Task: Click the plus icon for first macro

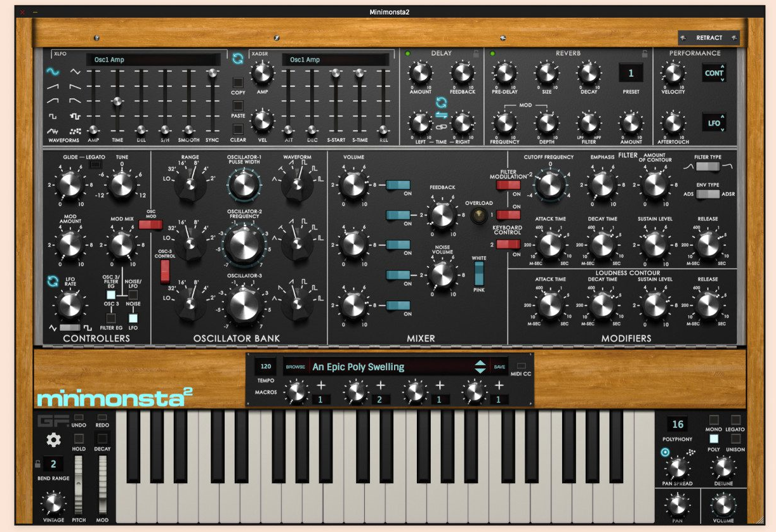Action: point(321,386)
